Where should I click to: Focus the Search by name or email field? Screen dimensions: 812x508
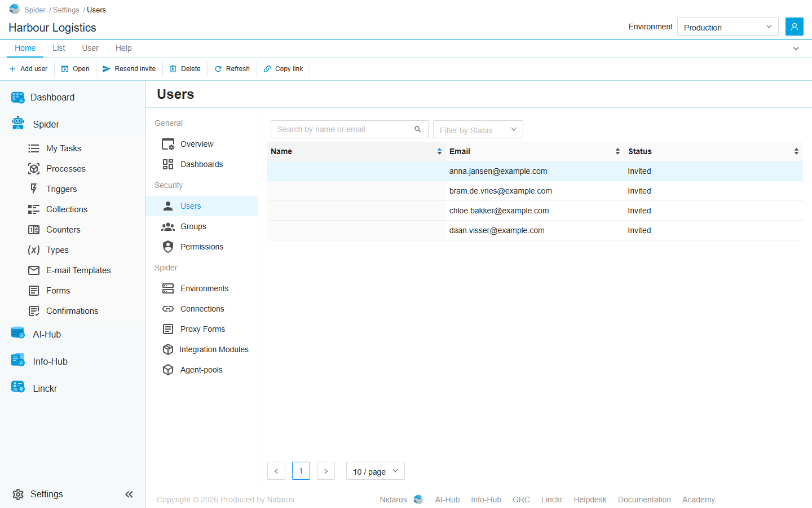click(350, 129)
